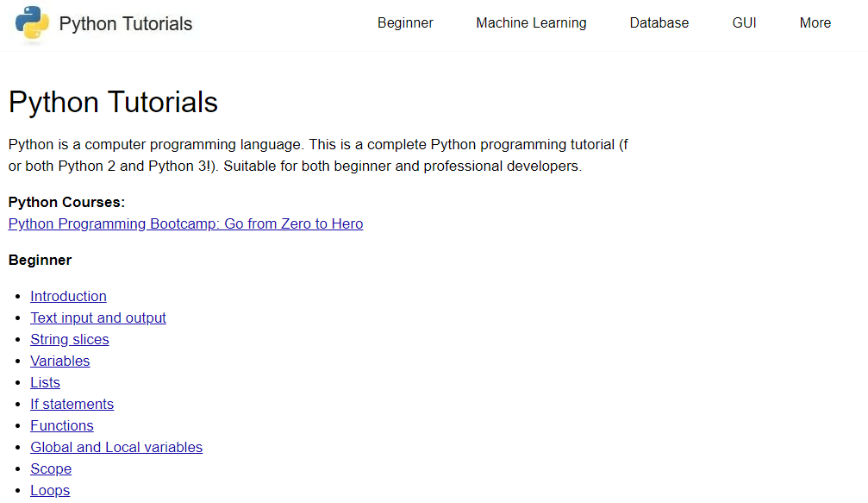Select the Database navigation item
Screen dimensions: 868x503
pos(659,22)
